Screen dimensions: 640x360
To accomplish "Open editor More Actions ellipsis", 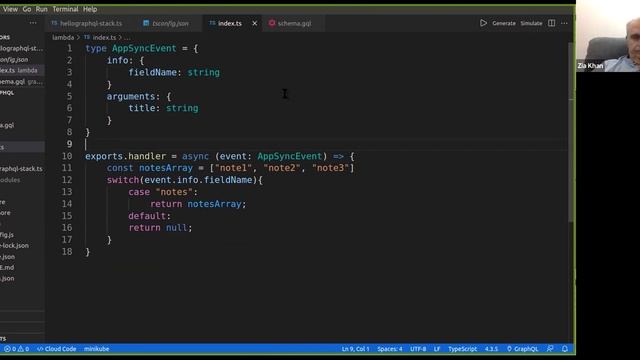I will click(x=564, y=23).
